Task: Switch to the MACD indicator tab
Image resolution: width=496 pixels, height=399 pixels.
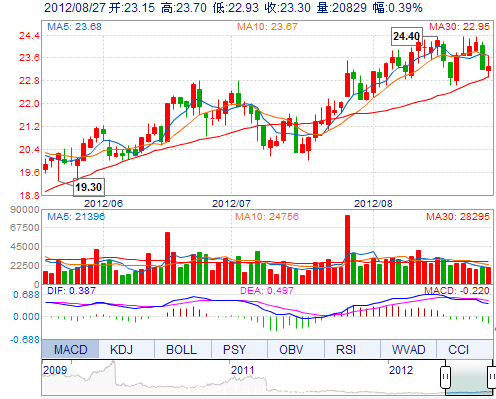Action: (70, 349)
